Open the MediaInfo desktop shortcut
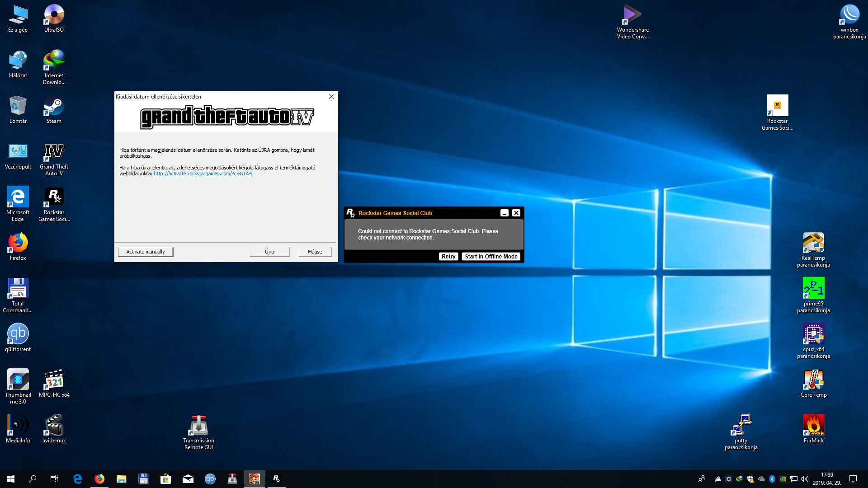This screenshot has width=868, height=488. point(18,429)
